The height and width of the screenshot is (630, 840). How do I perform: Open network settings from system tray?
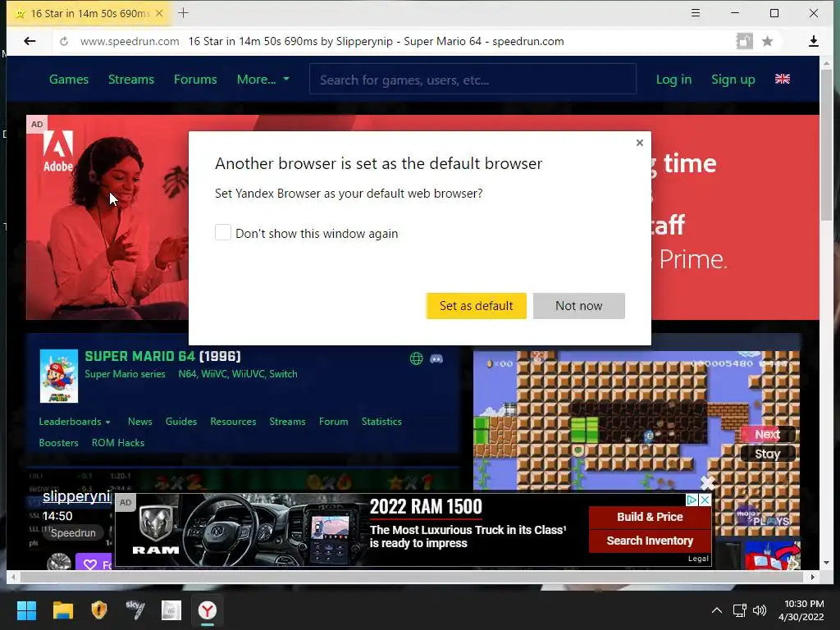tap(739, 610)
